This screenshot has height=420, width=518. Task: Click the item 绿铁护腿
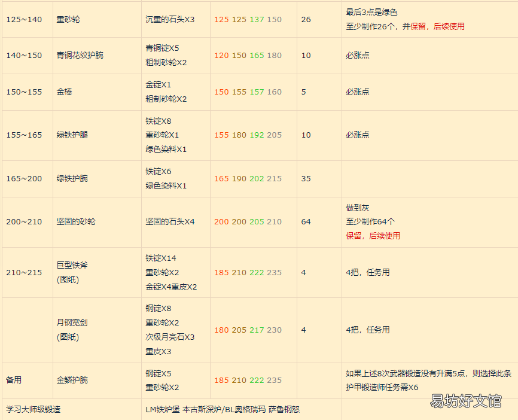coord(72,135)
